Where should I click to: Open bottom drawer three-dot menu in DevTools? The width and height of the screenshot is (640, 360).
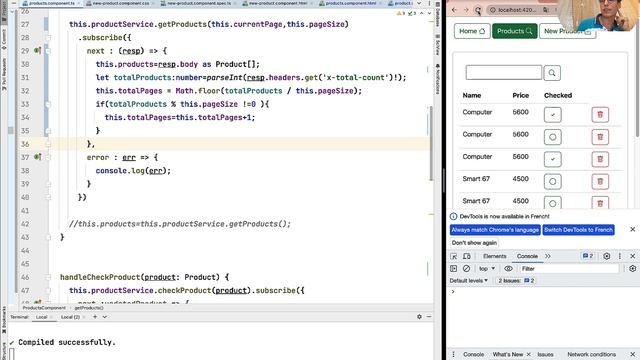tap(453, 354)
